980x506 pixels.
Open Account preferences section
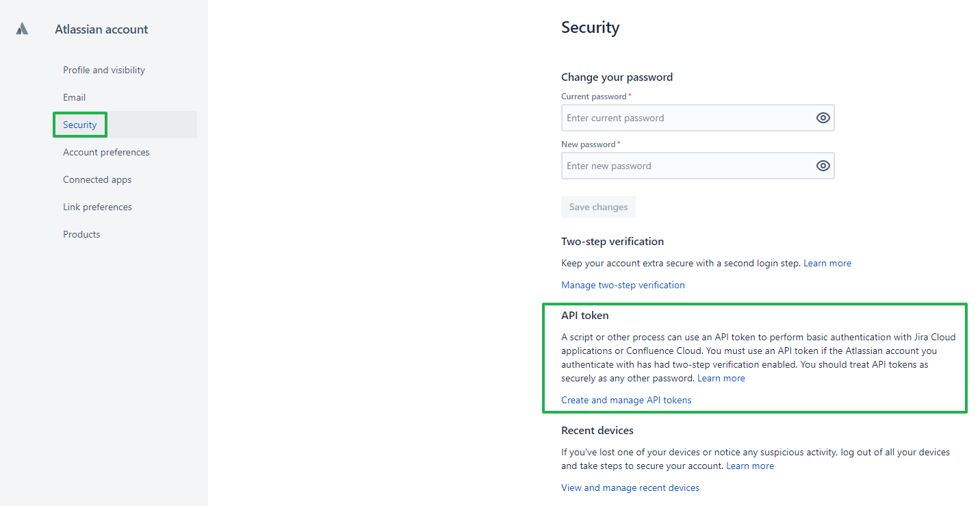tap(106, 152)
